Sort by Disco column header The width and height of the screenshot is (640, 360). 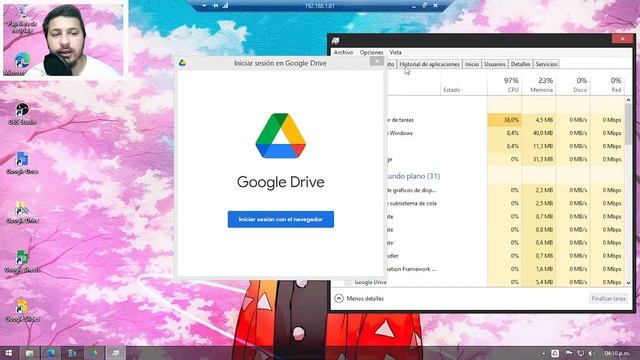coord(573,84)
